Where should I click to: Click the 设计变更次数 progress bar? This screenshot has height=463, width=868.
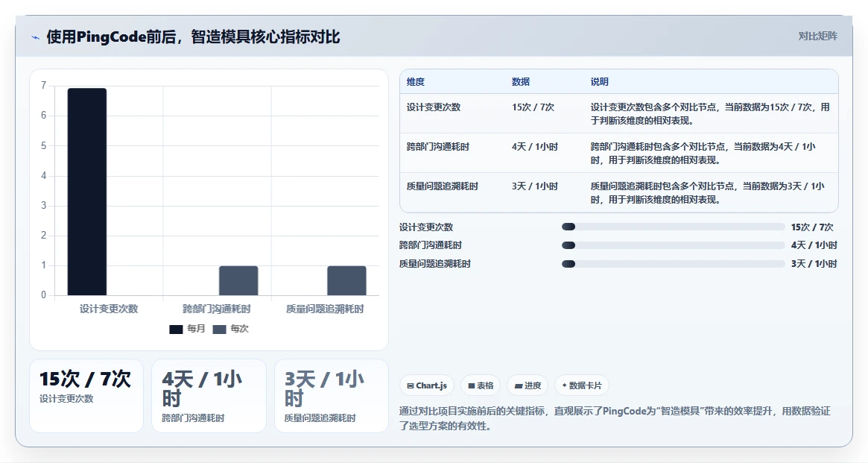point(673,227)
